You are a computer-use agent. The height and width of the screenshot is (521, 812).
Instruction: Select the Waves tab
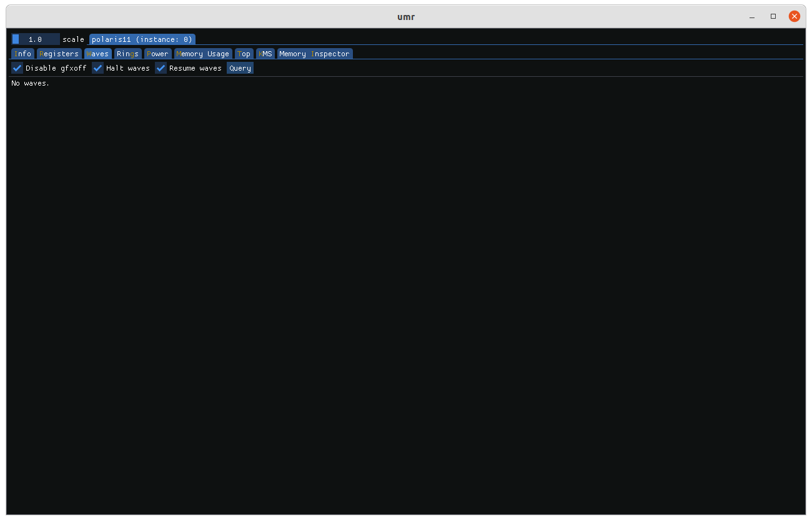[98, 54]
